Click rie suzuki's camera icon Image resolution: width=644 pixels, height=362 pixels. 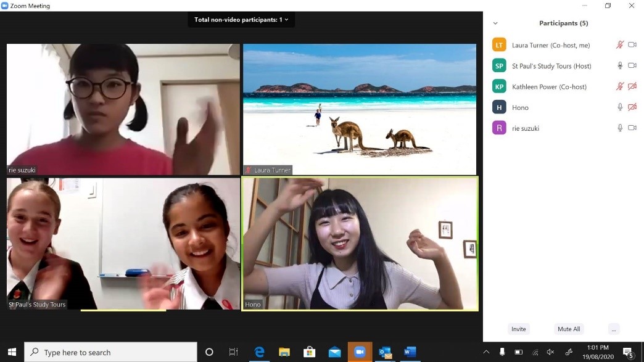point(632,128)
